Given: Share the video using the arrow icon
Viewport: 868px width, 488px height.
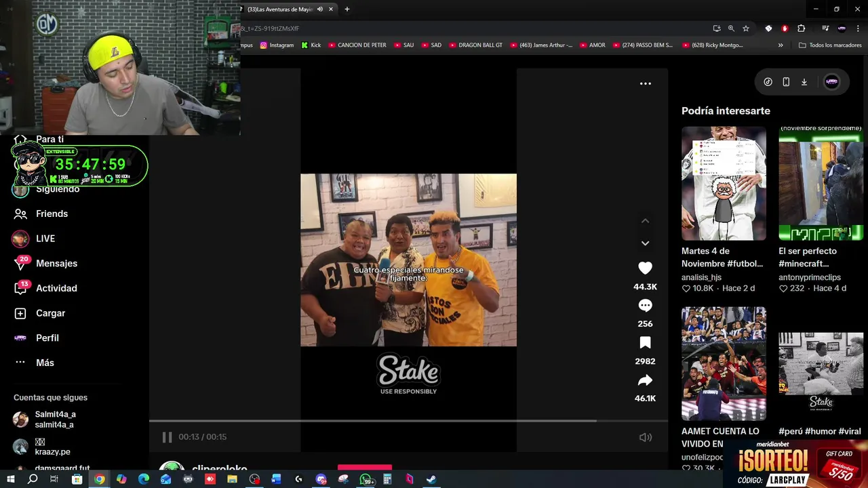Looking at the screenshot, I should 645,380.
